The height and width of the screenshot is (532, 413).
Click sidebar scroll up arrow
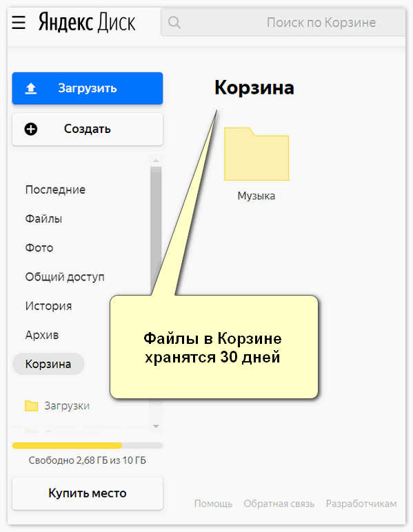156,161
